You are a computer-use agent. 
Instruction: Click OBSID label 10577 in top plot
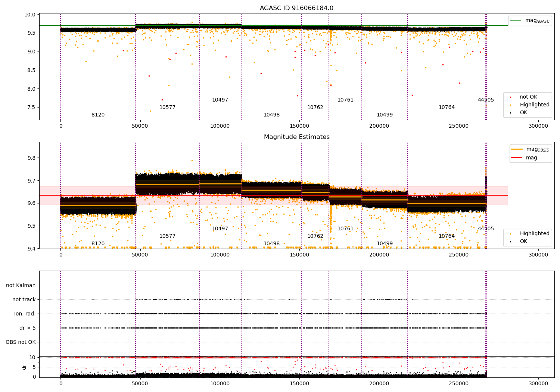(167, 108)
